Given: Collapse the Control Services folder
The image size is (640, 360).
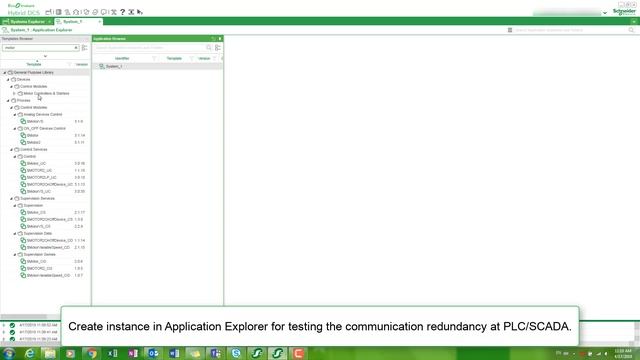Looking at the screenshot, I should point(11,149).
